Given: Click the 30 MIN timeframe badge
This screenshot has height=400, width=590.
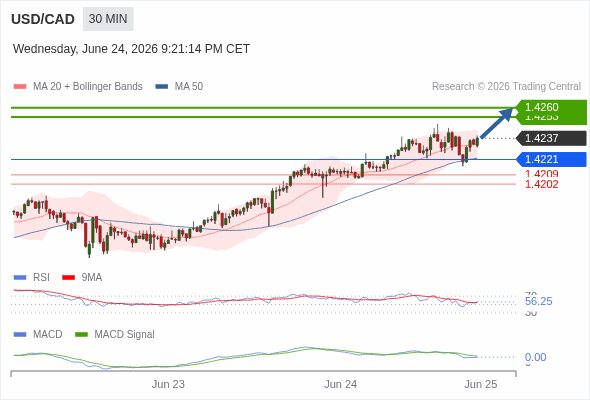Looking at the screenshot, I should click(108, 19).
